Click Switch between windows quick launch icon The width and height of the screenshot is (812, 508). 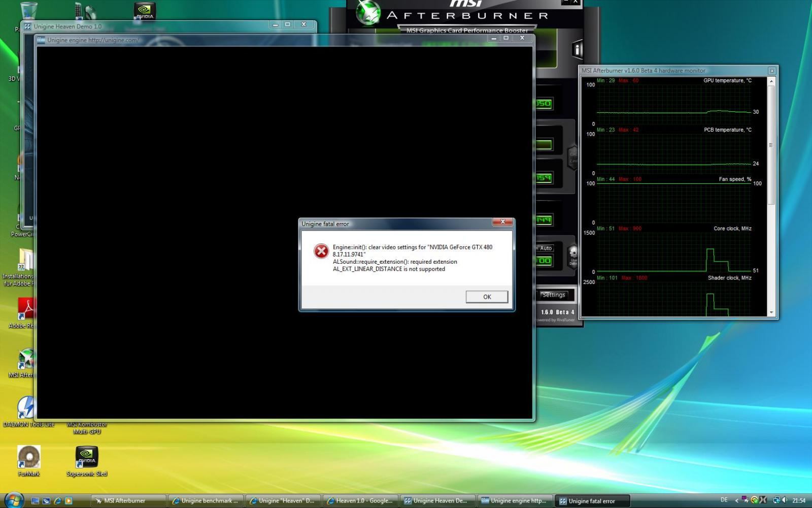click(x=46, y=501)
